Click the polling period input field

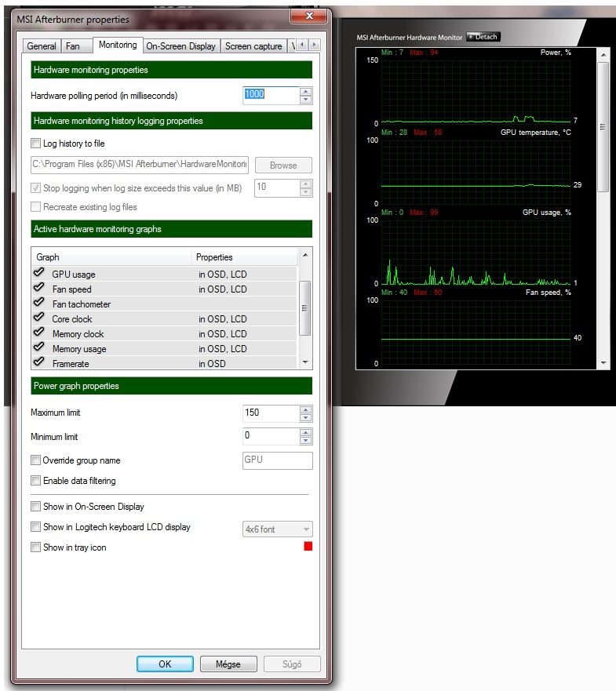coord(271,95)
